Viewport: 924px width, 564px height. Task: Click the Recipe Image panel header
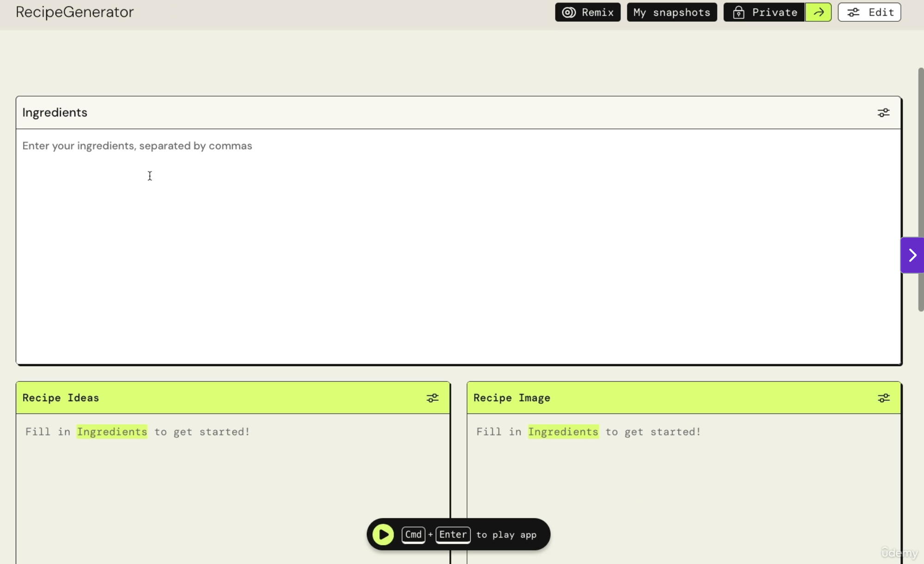coord(684,398)
